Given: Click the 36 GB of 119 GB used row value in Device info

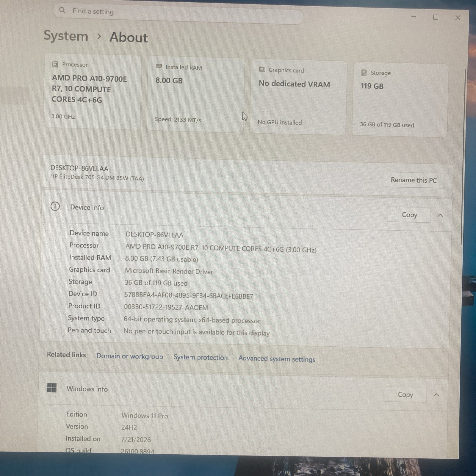Looking at the screenshot, I should [x=156, y=283].
